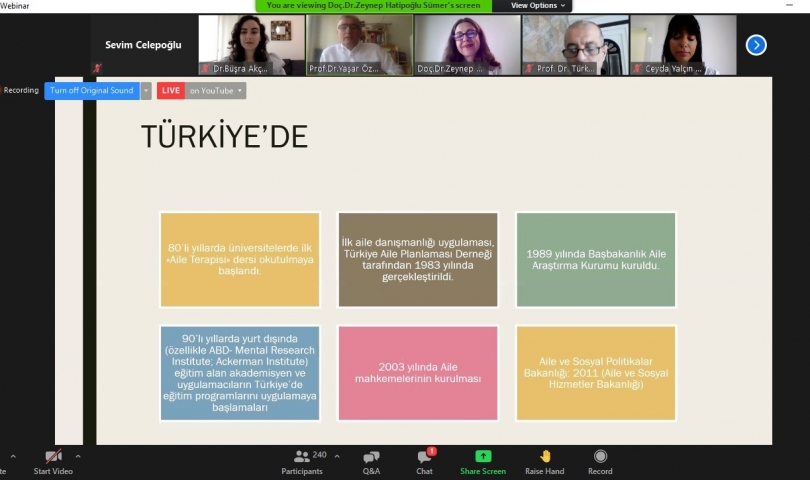This screenshot has width=810, height=480.
Task: Click the yellow 80'li yıllarda slide box
Action: point(240,259)
